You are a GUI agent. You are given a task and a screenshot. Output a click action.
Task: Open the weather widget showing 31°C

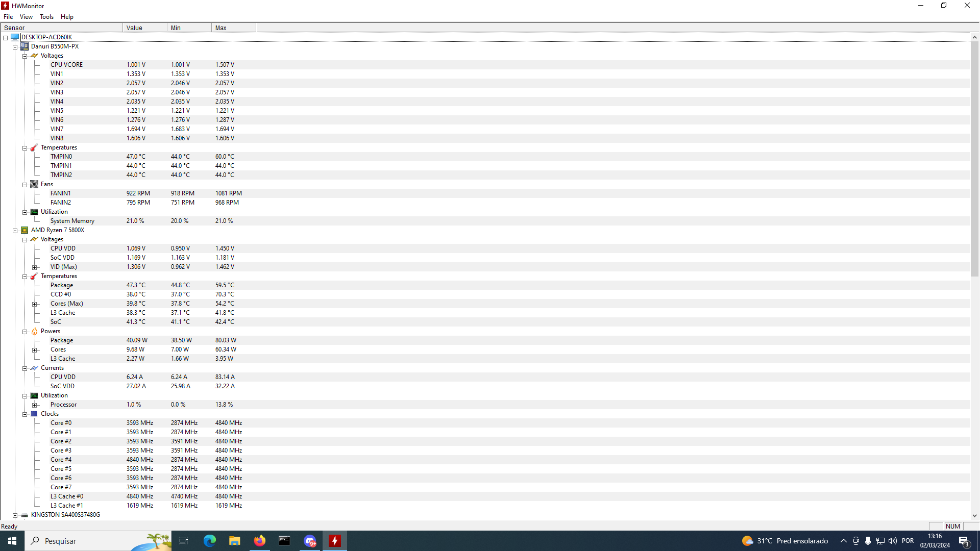(x=785, y=541)
